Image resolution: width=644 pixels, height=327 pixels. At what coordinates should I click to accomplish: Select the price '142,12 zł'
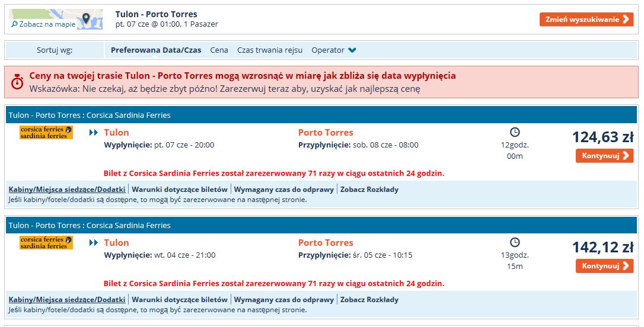click(x=603, y=248)
